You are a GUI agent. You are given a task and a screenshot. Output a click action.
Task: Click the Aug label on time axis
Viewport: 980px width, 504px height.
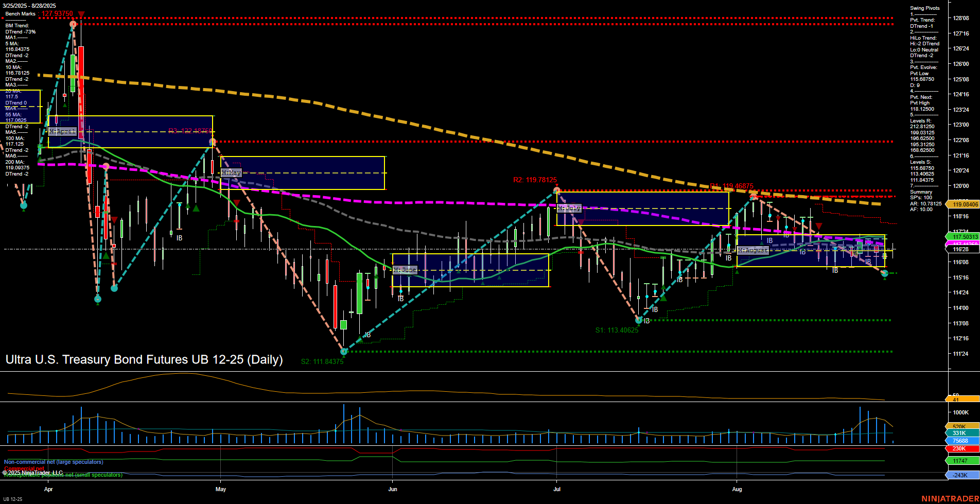[737, 490]
